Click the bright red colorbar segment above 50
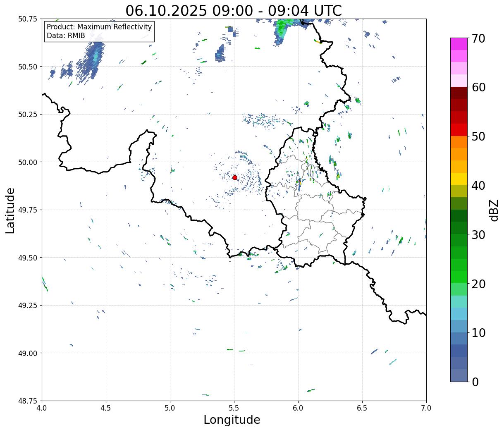504x430 pixels. coord(459,129)
